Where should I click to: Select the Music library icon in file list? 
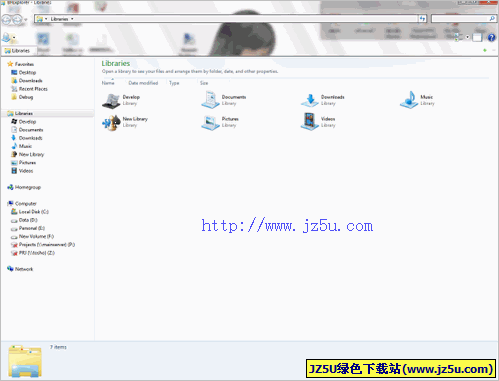click(x=409, y=100)
